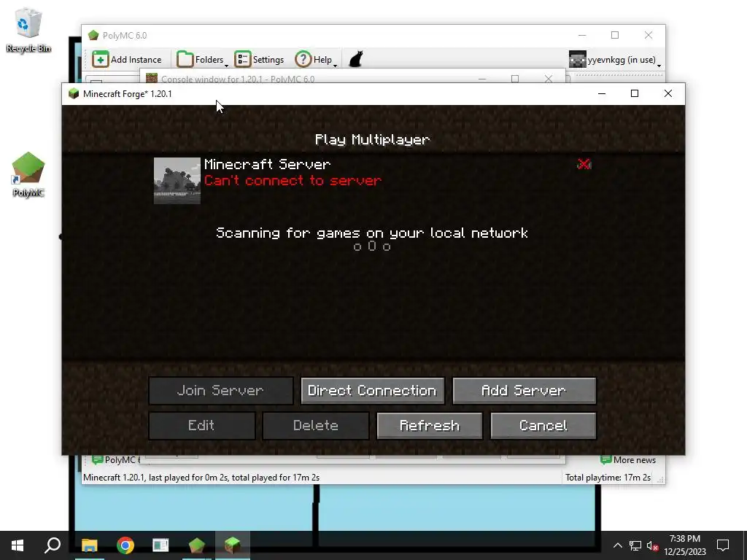Open the clock showing 7:38 PM
The image size is (747, 560).
(x=684, y=545)
